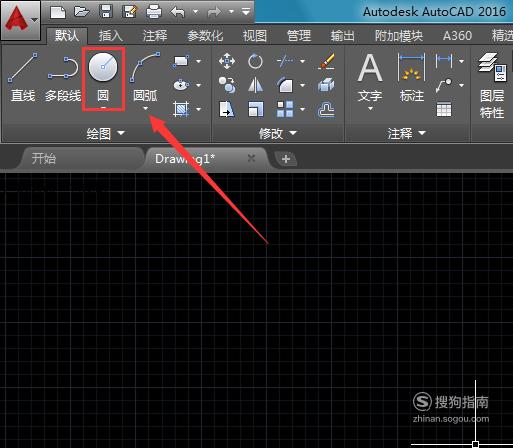Image resolution: width=513 pixels, height=448 pixels.
Task: Expand the ribbon's 注释 panel title
Action: click(x=407, y=133)
